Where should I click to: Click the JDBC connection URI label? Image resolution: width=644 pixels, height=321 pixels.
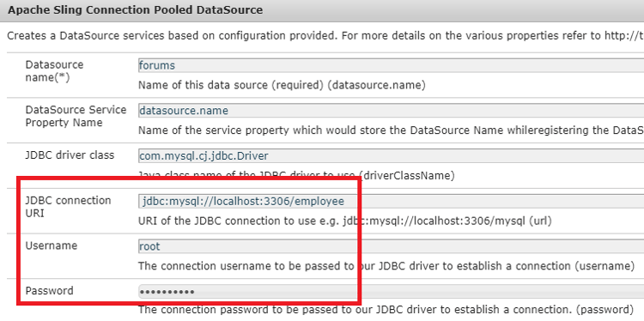(x=68, y=207)
